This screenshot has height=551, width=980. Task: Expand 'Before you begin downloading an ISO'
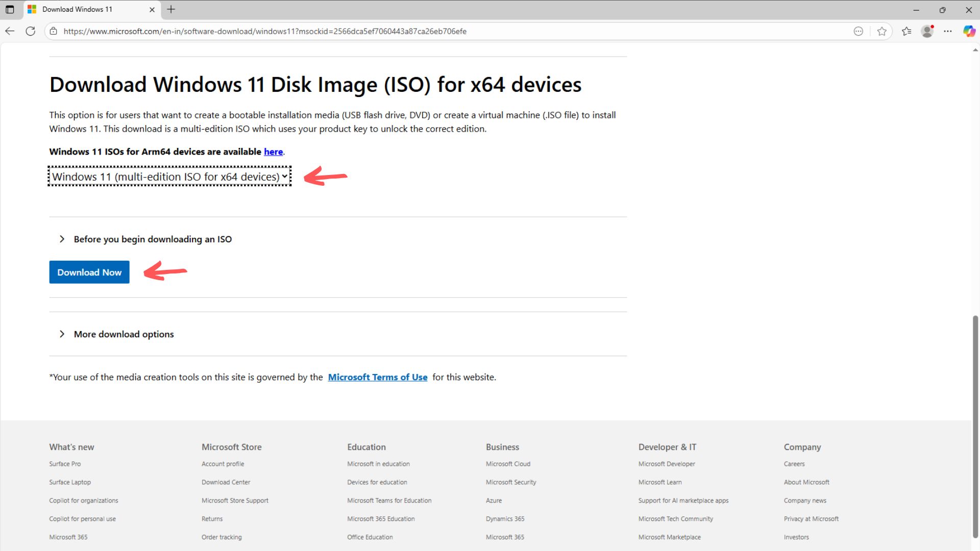(x=152, y=239)
